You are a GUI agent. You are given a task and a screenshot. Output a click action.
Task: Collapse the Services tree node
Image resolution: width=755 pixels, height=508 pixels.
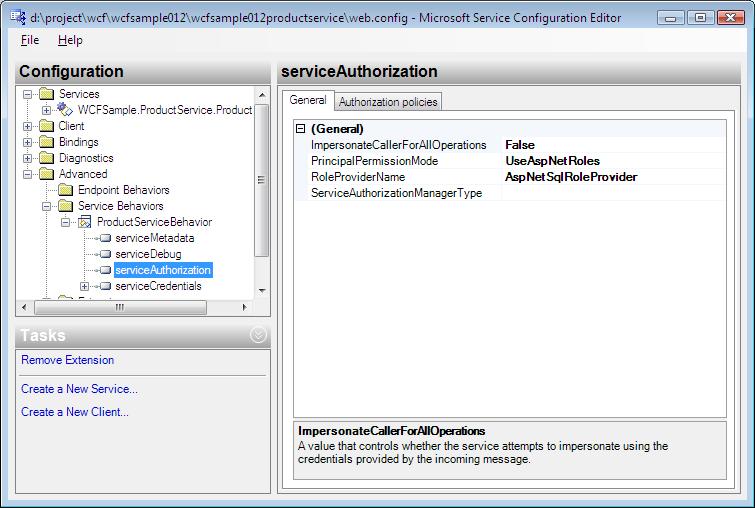pos(27,94)
